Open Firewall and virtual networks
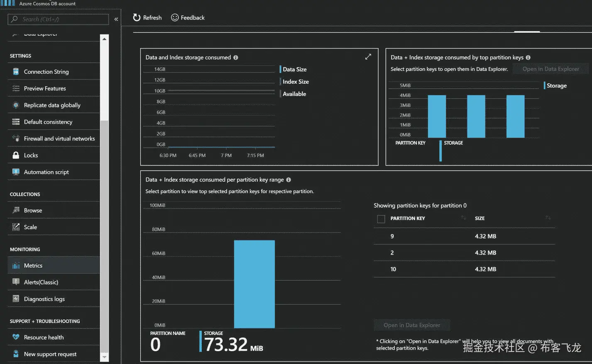Screen dimensions: 592x364 [54, 138]
